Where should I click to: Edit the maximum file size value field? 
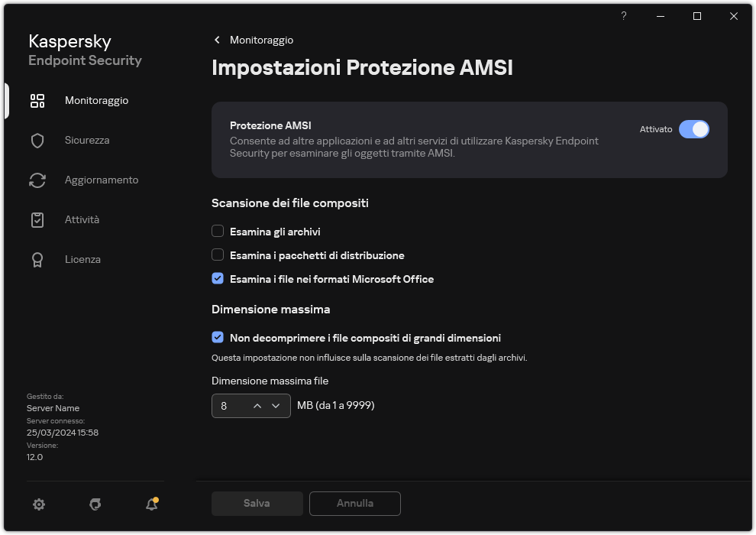click(229, 406)
